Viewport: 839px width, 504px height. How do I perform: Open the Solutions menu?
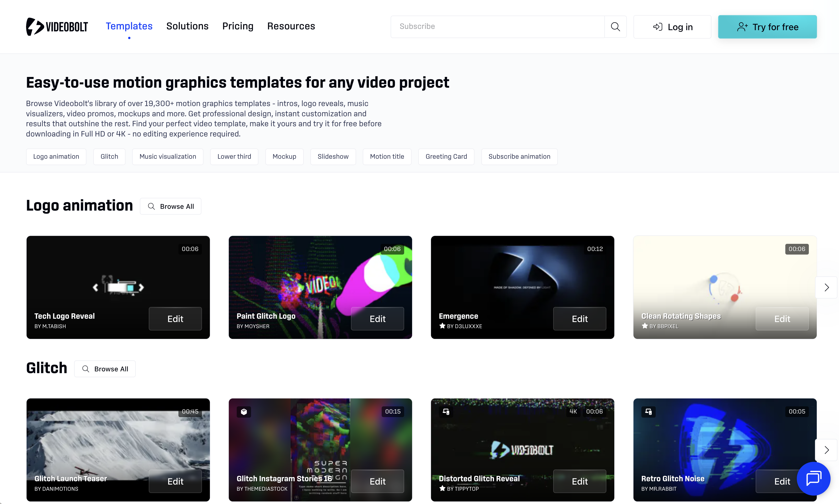187,26
